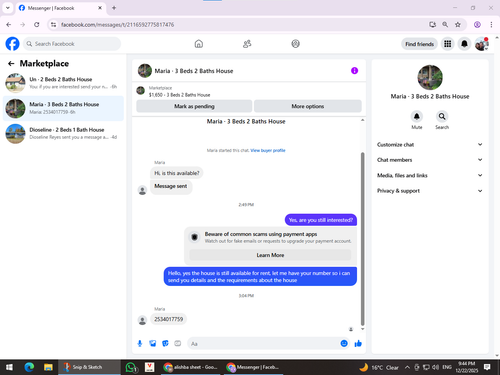500x375 pixels.
Task: Show hidden system tray icons chevron
Action: click(407, 367)
